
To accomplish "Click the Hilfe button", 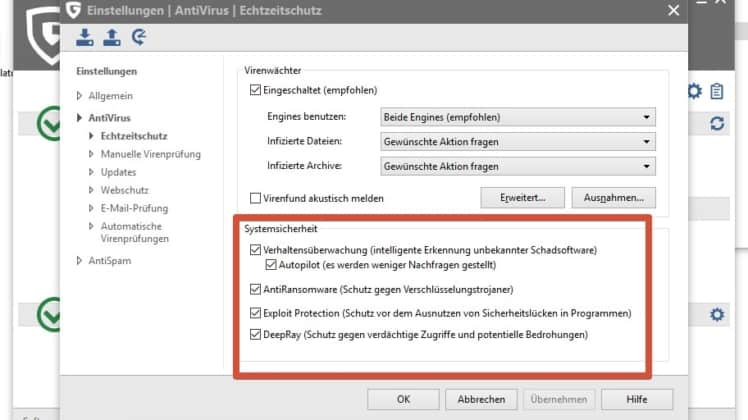I will click(x=637, y=399).
